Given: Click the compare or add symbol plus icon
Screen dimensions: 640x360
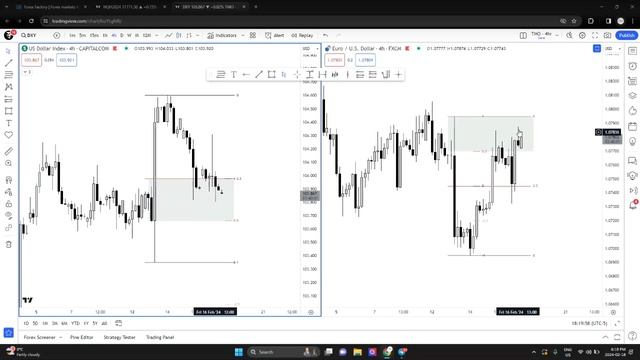Looking at the screenshot, I should pyautogui.click(x=57, y=36).
